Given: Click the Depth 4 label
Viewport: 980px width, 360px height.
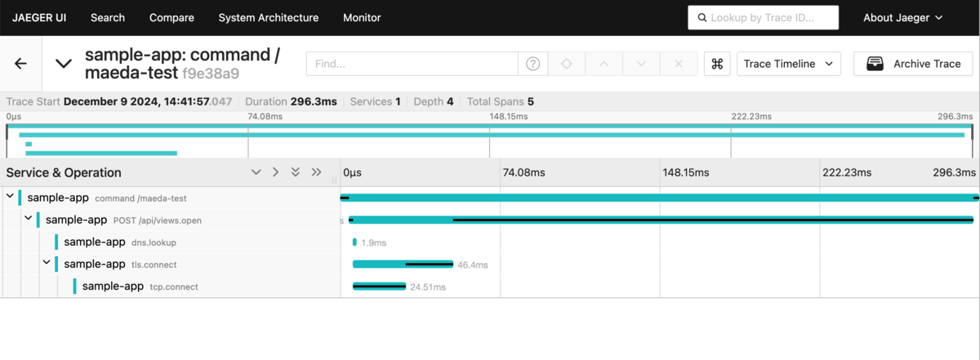Looking at the screenshot, I should [x=435, y=102].
